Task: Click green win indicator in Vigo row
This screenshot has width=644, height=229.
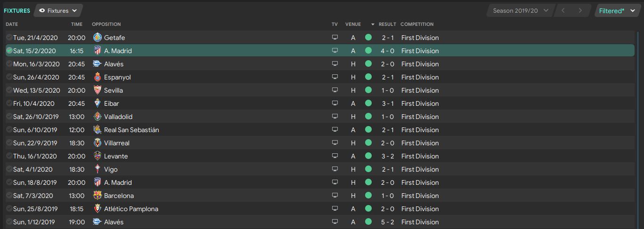Action: pos(368,169)
